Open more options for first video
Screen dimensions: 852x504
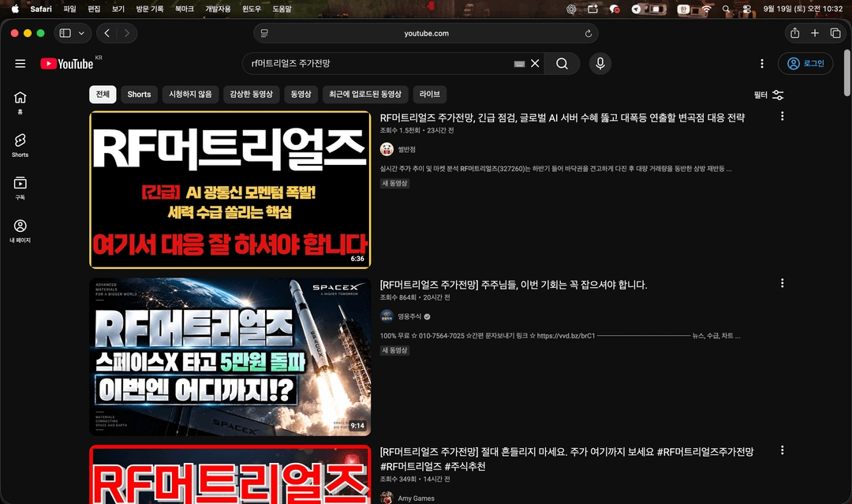click(782, 116)
